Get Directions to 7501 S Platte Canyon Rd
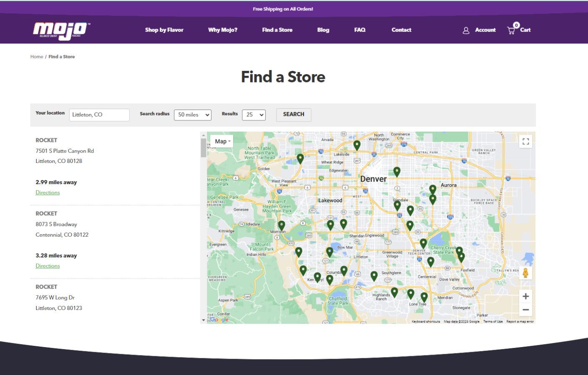588x375 pixels. point(48,192)
